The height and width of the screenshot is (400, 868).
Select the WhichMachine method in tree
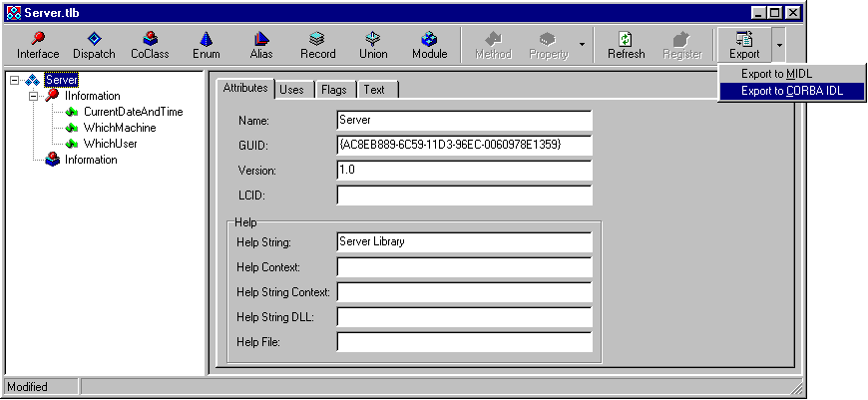119,128
